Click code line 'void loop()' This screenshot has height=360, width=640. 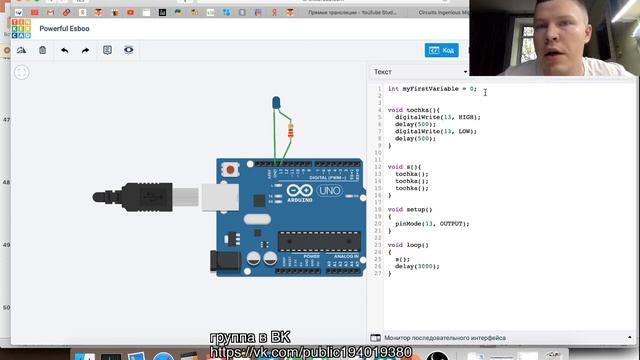(x=408, y=245)
